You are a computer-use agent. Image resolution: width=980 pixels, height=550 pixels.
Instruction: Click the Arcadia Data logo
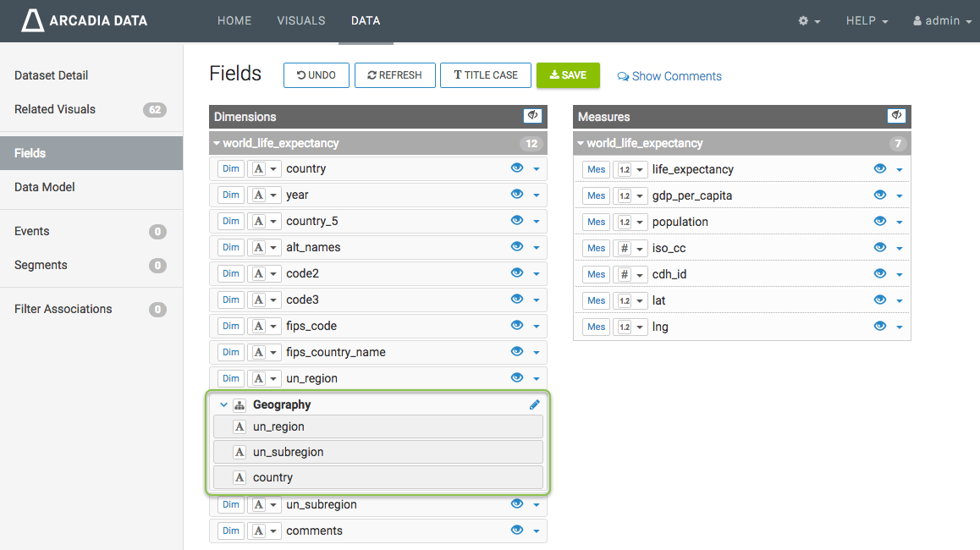[85, 20]
